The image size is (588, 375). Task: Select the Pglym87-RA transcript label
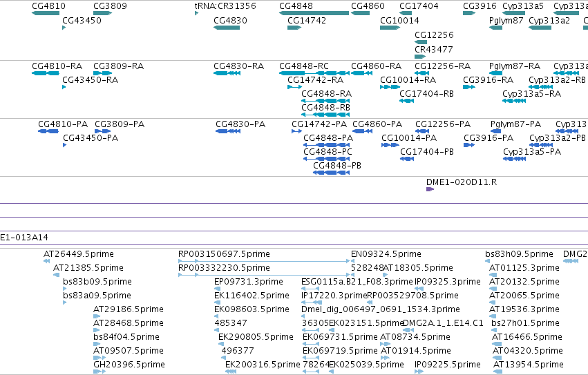pos(515,66)
